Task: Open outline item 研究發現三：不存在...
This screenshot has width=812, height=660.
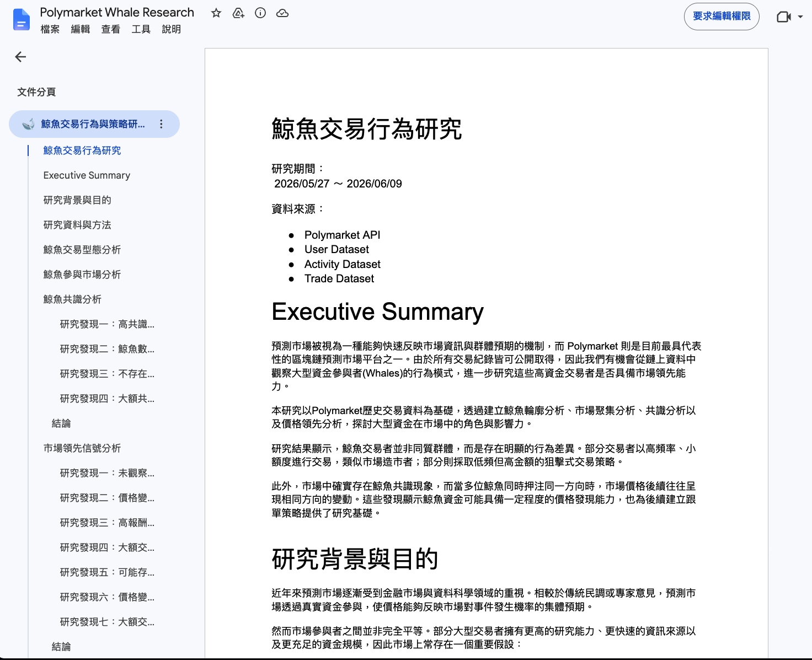Action: pos(107,374)
